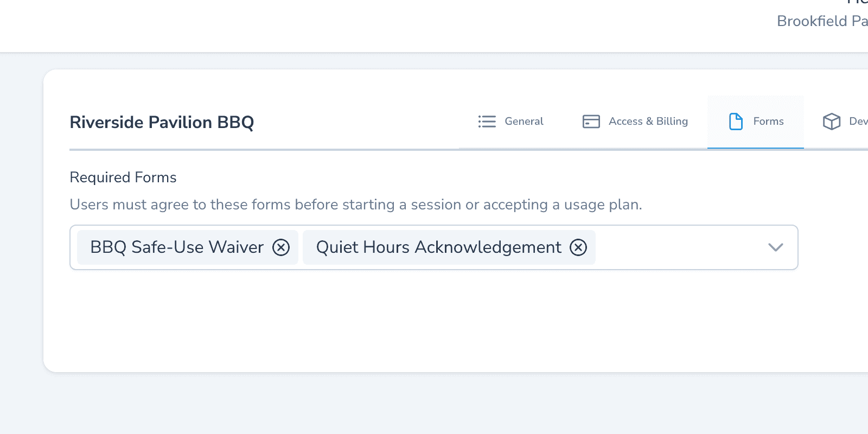Remove the BBQ Safe-Use Waiver form
This screenshot has height=434, width=868.
click(281, 247)
